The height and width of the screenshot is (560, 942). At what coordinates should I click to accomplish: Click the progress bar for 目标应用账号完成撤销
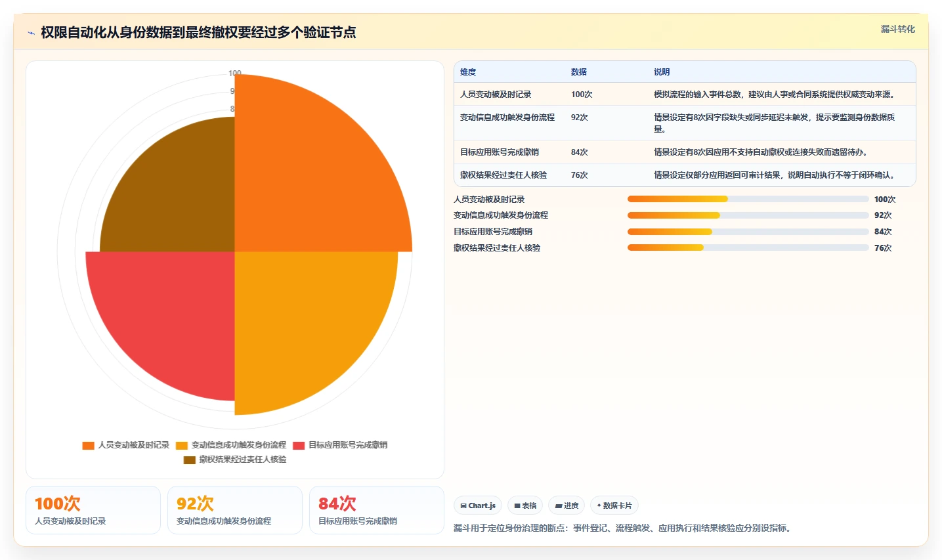pyautogui.click(x=748, y=232)
